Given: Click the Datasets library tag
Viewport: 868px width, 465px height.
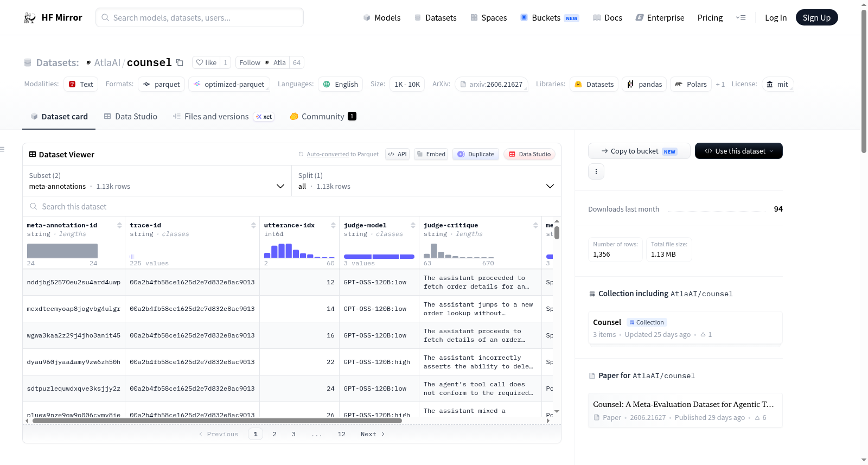Looking at the screenshot, I should (x=594, y=84).
